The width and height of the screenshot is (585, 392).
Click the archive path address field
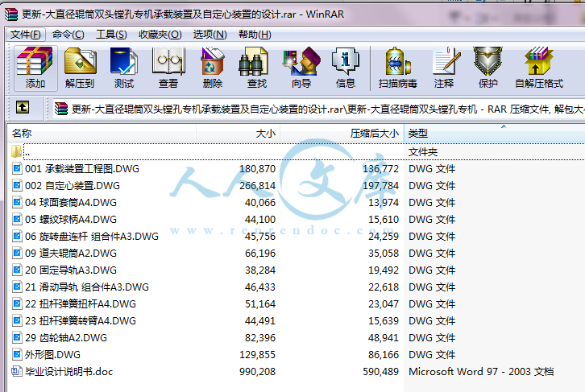coord(319,109)
